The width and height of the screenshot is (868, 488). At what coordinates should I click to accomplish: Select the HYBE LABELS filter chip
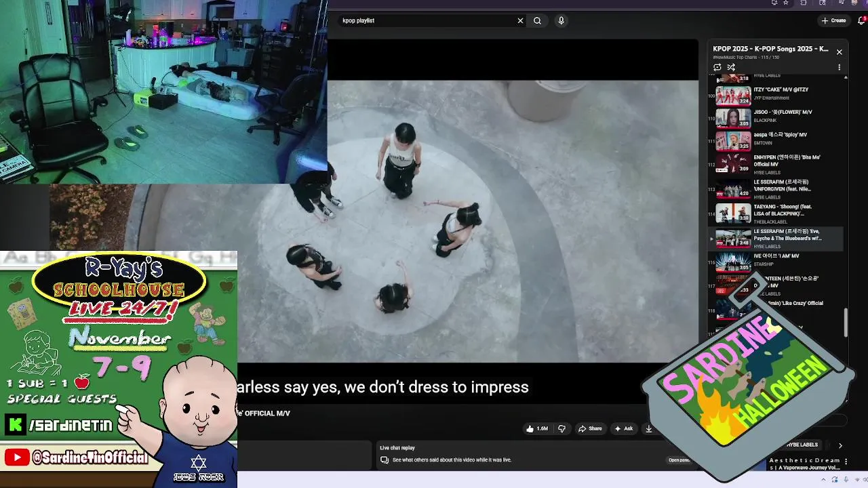pyautogui.click(x=802, y=445)
